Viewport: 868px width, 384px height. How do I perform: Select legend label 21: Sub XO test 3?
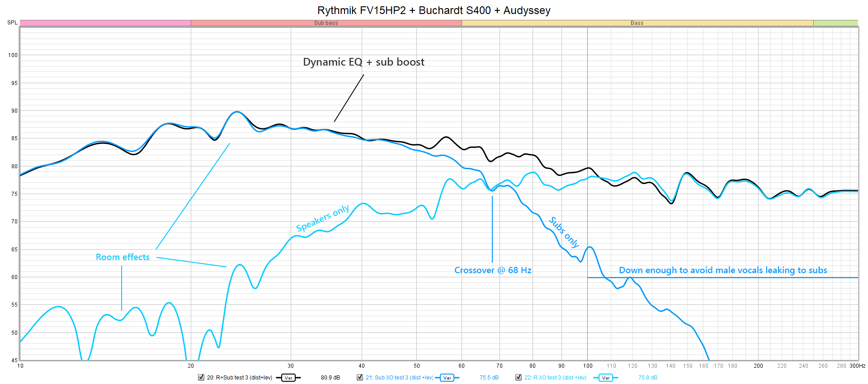point(400,378)
